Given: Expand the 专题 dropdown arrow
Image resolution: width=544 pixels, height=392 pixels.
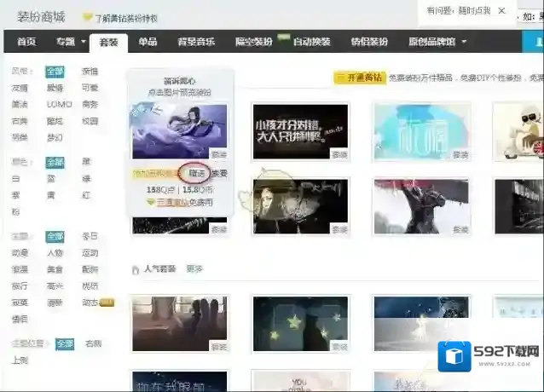Looking at the screenshot, I should 83,42.
